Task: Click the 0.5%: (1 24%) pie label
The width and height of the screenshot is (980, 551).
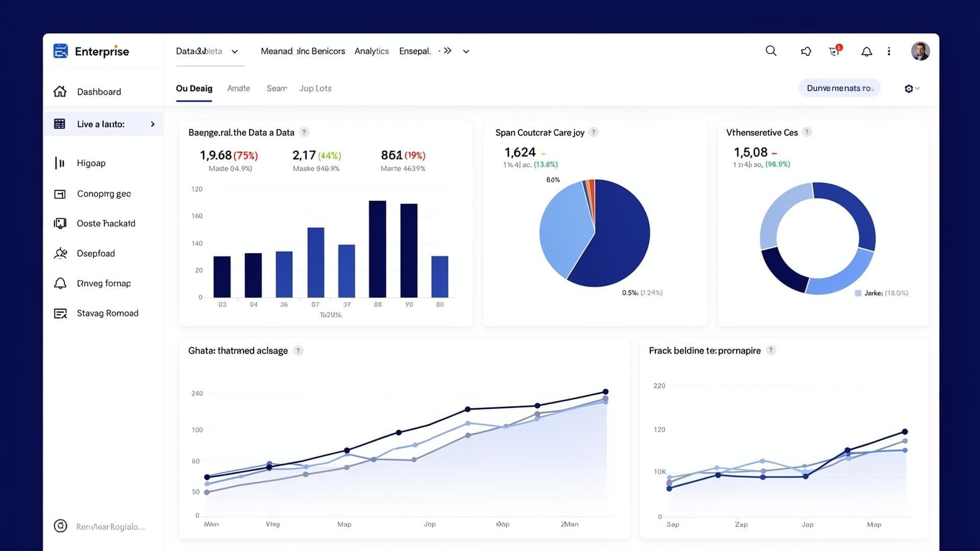Action: [642, 293]
